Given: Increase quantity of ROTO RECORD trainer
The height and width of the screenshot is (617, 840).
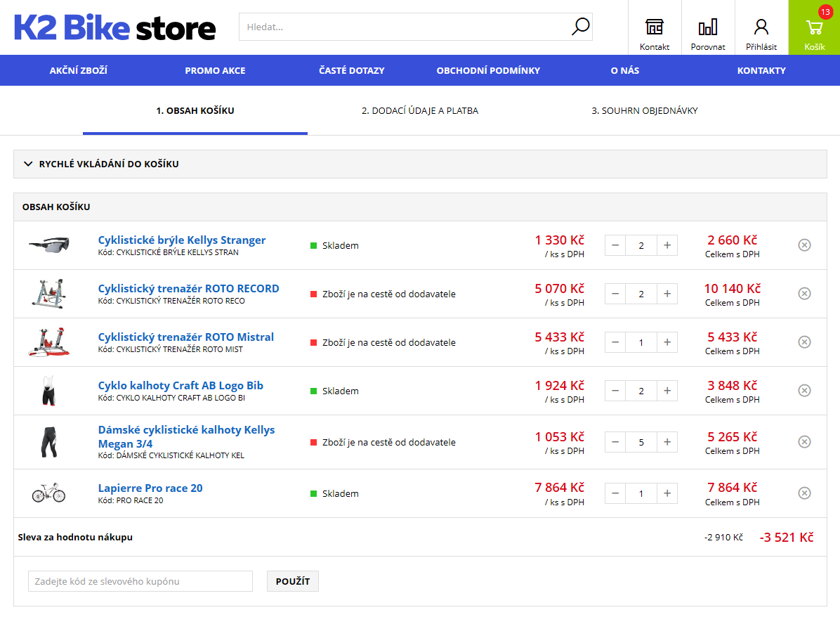Looking at the screenshot, I should tap(667, 294).
